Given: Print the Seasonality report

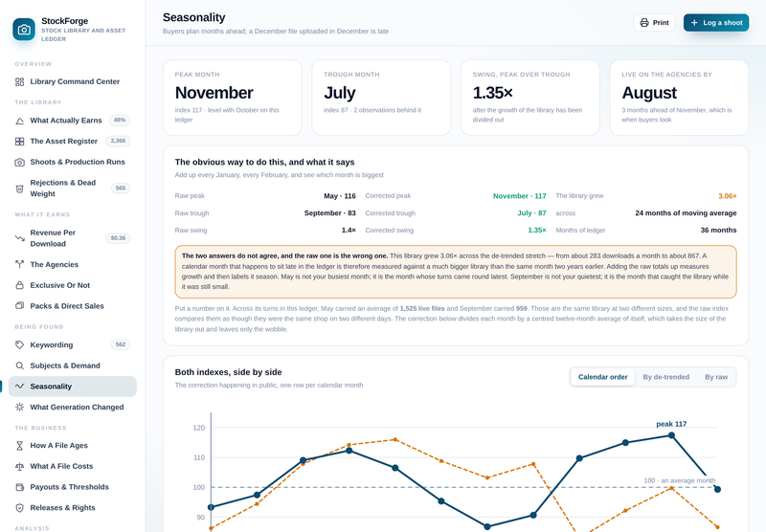Looking at the screenshot, I should pyautogui.click(x=654, y=22).
